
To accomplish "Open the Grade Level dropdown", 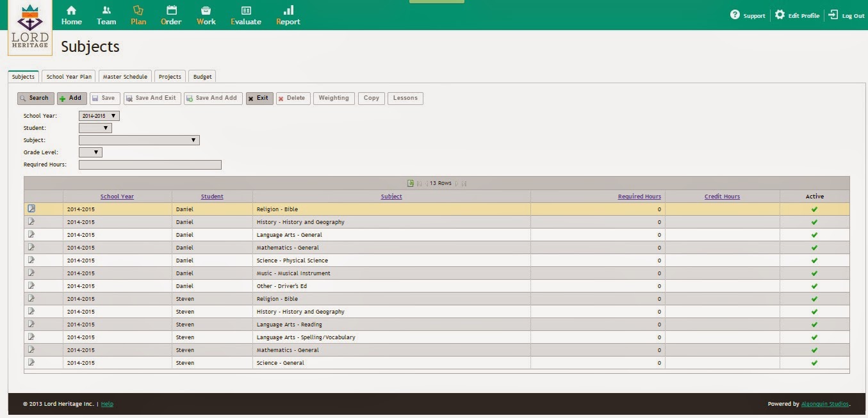I will 90,152.
